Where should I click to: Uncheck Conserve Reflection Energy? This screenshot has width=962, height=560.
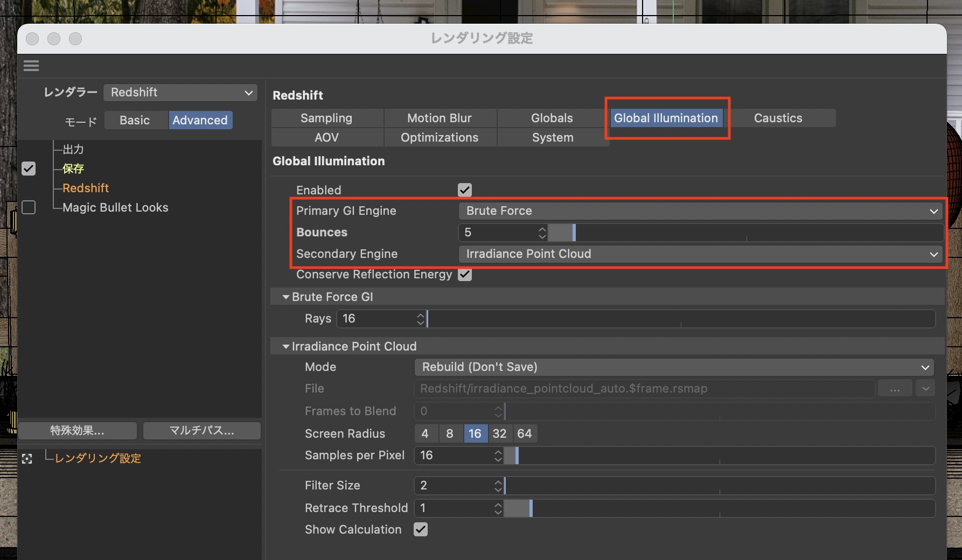(464, 275)
